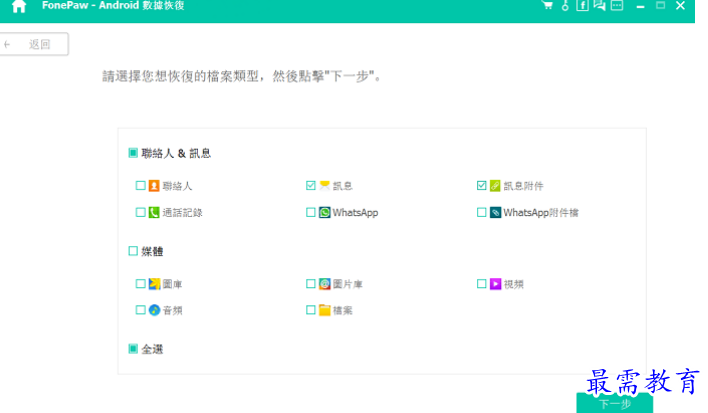This screenshot has height=413, width=708.
Task: Click the Audio blue music icon
Action: (x=154, y=310)
